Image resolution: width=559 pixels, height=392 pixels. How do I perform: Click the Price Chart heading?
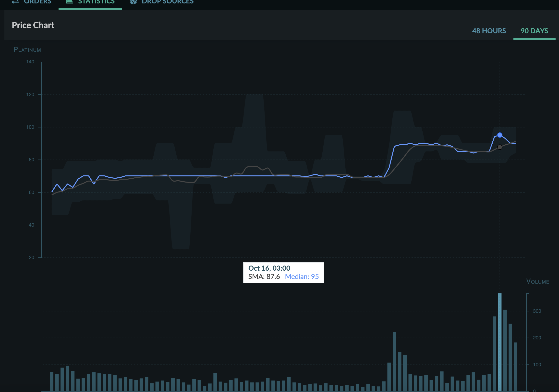click(33, 25)
